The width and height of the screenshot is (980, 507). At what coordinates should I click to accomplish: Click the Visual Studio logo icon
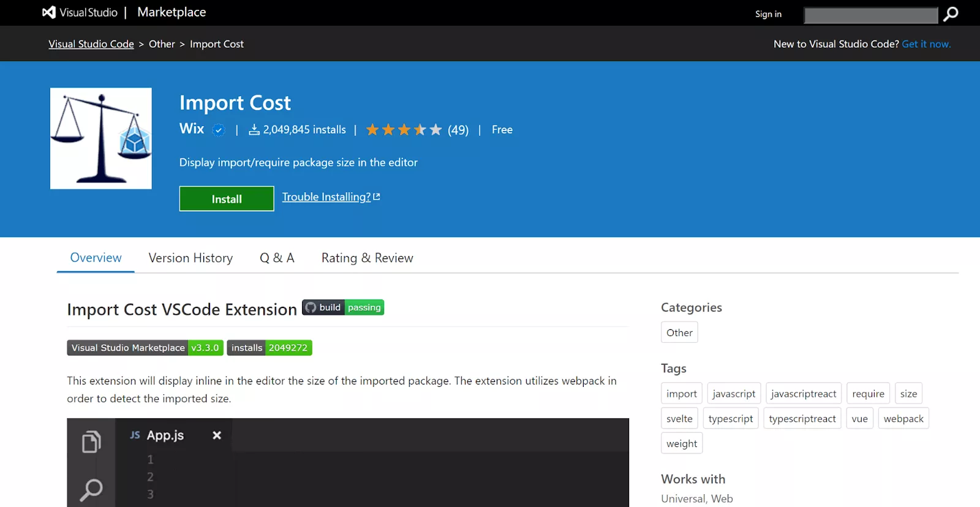(49, 12)
